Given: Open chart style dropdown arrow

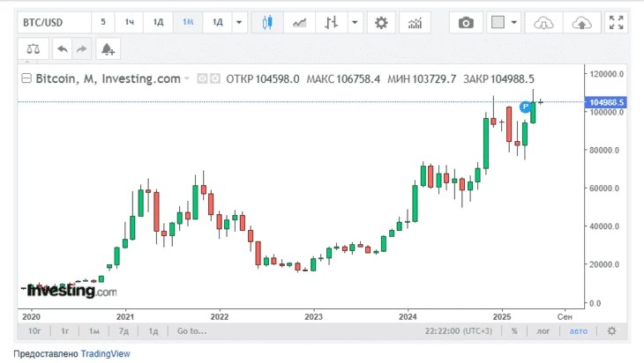Looking at the screenshot, I should 355,22.
